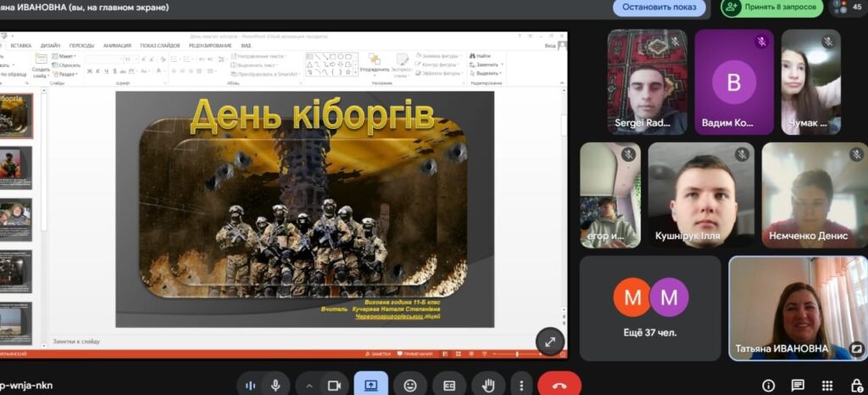The height and width of the screenshot is (395, 868).
Task: Select Кушнірук Ілля's video tile
Action: pos(703,195)
